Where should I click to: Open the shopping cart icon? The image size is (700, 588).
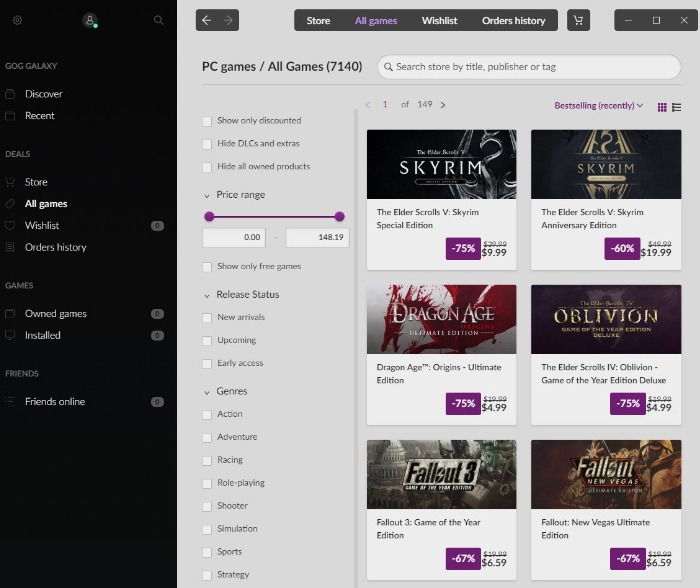[x=578, y=20]
